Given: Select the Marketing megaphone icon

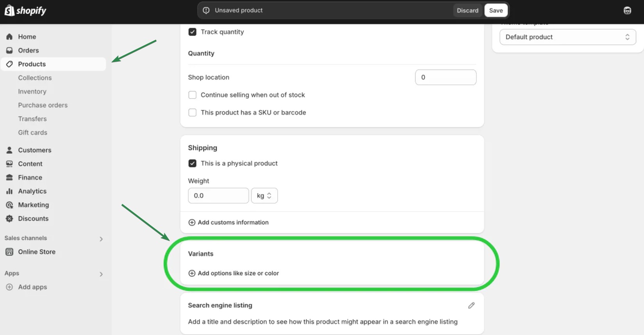Looking at the screenshot, I should [x=9, y=204].
